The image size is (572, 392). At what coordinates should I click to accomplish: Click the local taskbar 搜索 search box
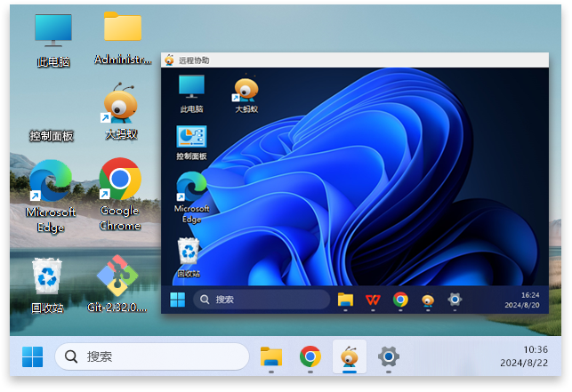click(151, 356)
